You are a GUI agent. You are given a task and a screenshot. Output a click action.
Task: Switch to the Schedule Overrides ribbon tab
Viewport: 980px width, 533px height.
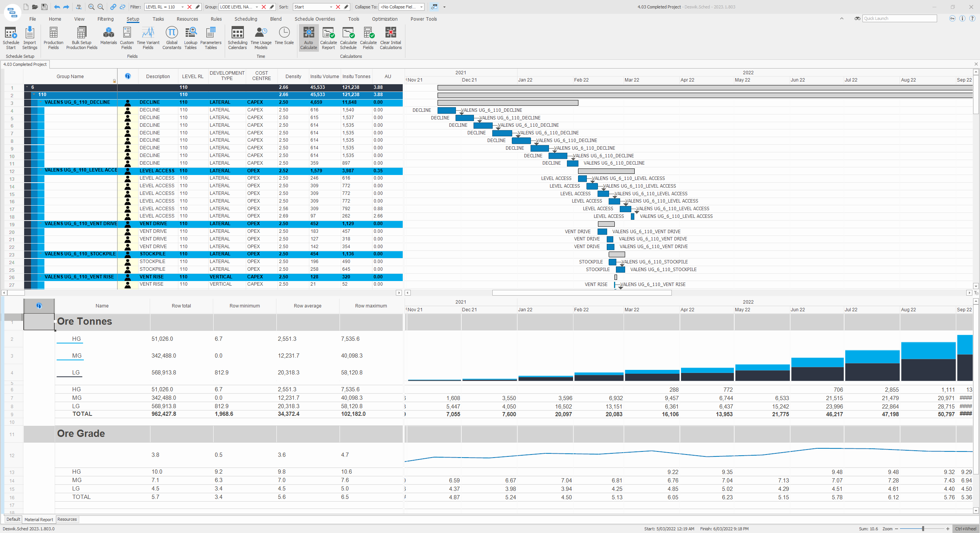click(315, 19)
